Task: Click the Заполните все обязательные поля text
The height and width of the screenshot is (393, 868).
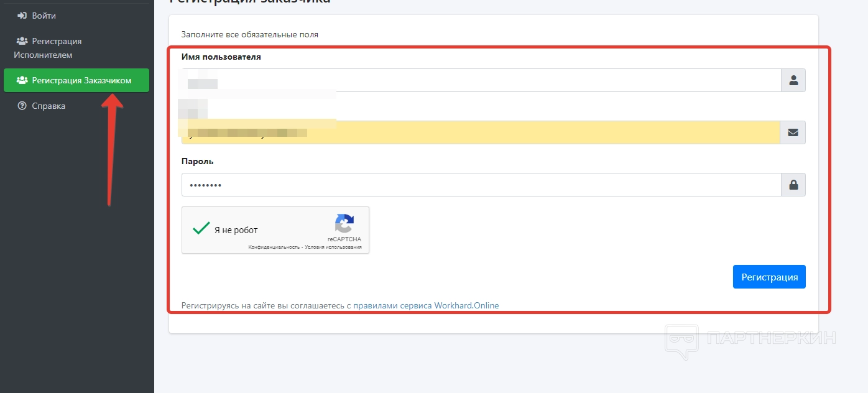Action: tap(250, 34)
